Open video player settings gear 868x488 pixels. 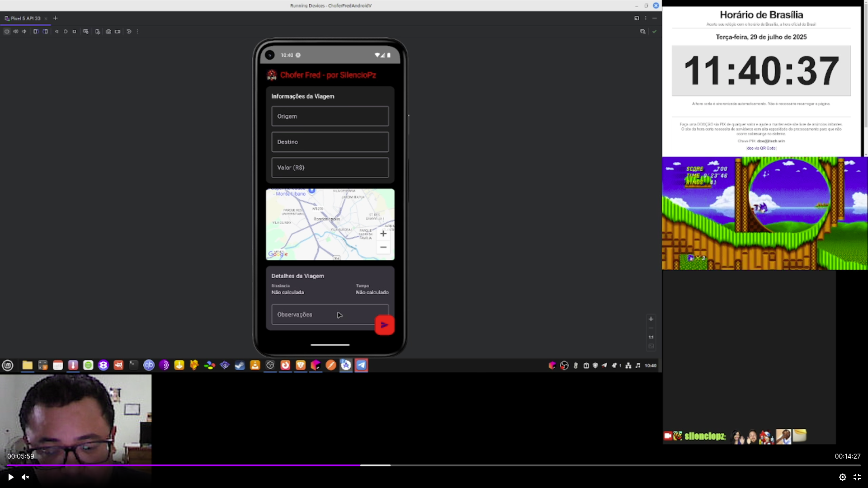pyautogui.click(x=843, y=477)
